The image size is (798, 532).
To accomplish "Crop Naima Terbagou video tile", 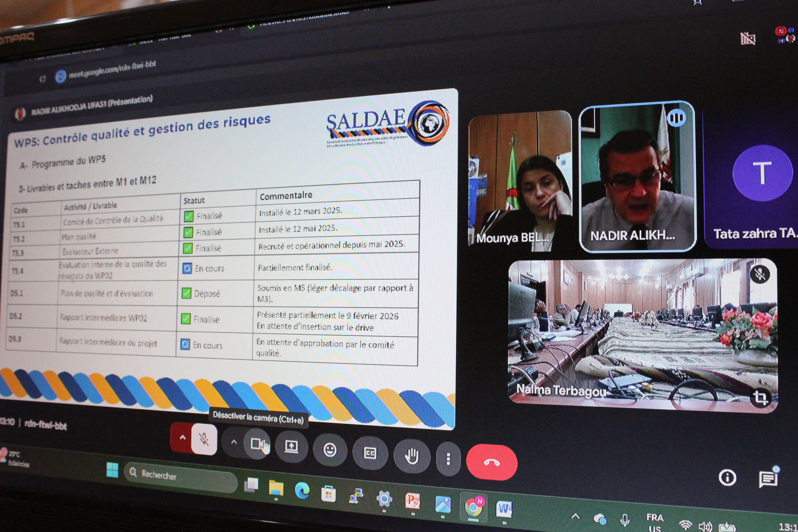I will [x=760, y=397].
